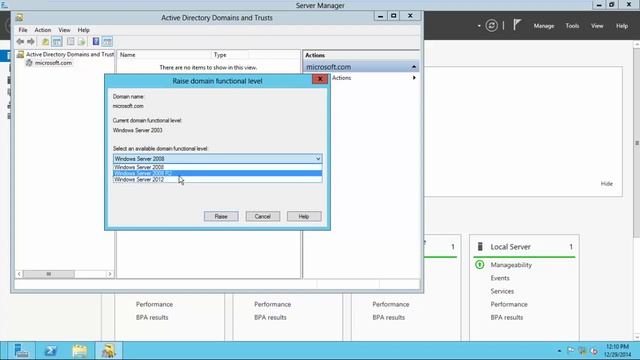Open the Manage menu in Server Manager

tap(544, 26)
